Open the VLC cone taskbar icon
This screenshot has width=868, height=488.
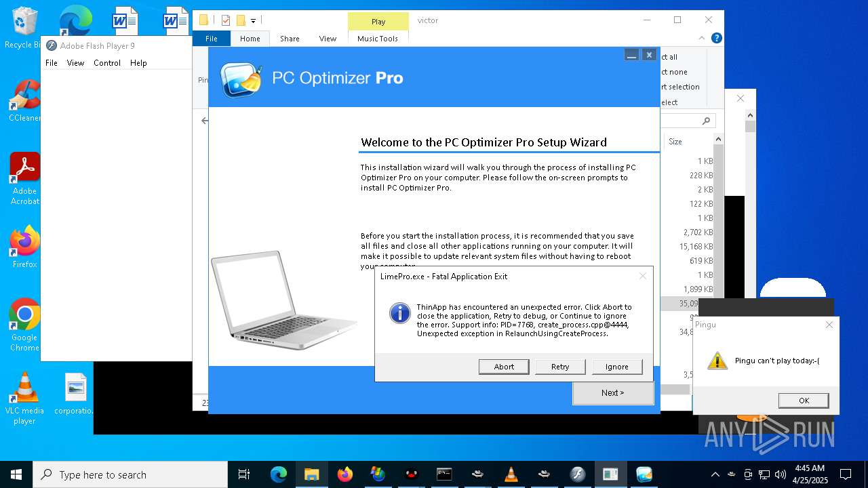pos(511,474)
